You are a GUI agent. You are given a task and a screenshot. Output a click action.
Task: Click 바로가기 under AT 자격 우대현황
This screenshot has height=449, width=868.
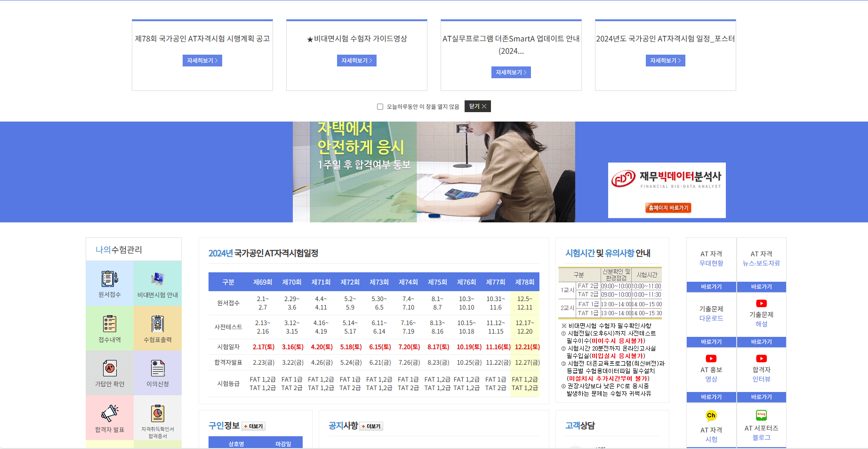tap(711, 287)
